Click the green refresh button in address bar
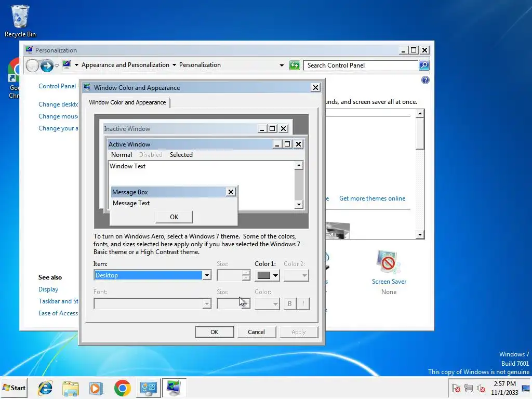Image resolution: width=532 pixels, height=399 pixels. pos(295,65)
